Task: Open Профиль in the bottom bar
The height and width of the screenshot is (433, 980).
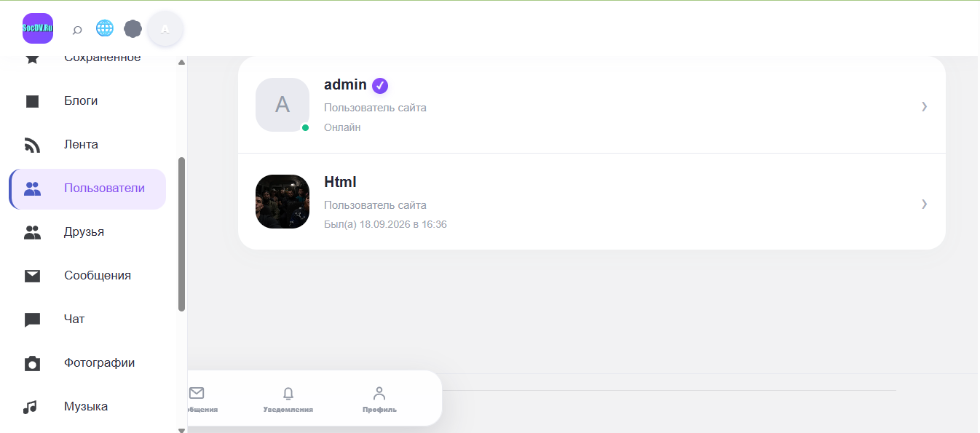Action: (379, 400)
